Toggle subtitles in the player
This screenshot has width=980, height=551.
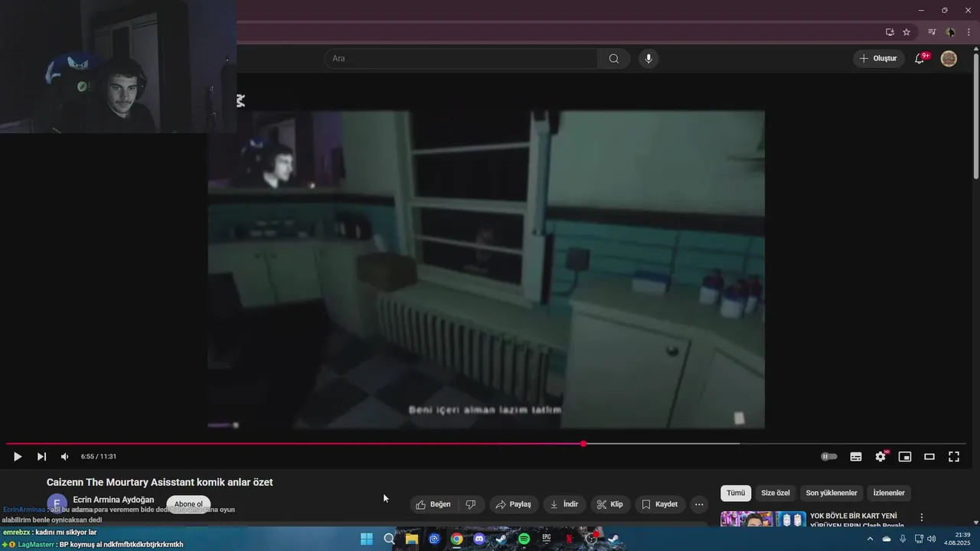pos(856,457)
